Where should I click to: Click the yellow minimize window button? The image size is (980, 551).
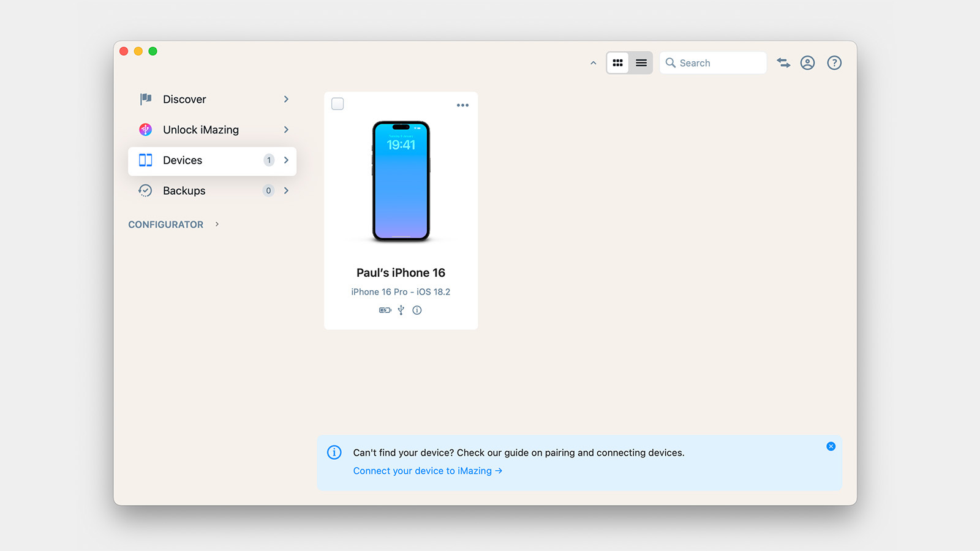coord(138,51)
